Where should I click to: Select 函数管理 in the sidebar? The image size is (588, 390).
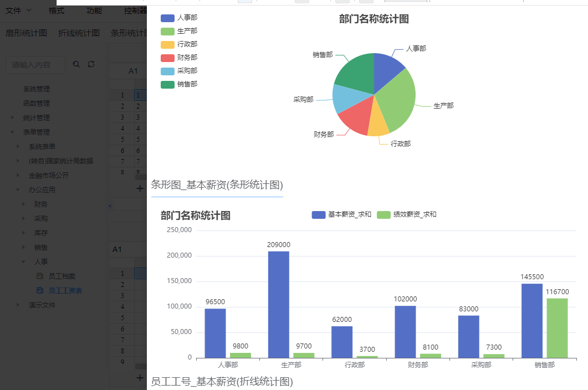(36, 104)
